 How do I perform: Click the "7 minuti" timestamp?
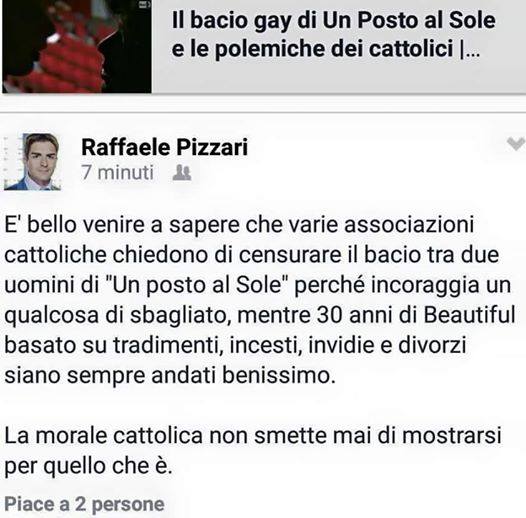(x=117, y=172)
